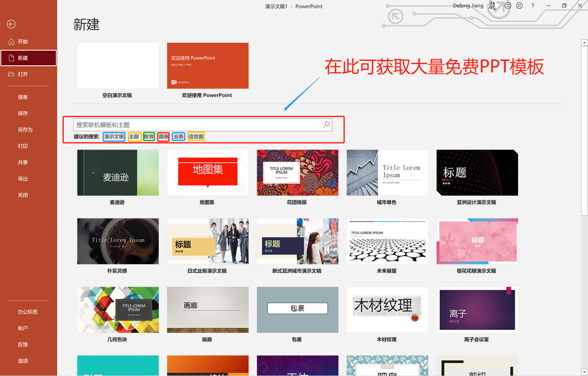Click the magnifier search icon
Image resolution: width=588 pixels, height=376 pixels.
coord(326,125)
